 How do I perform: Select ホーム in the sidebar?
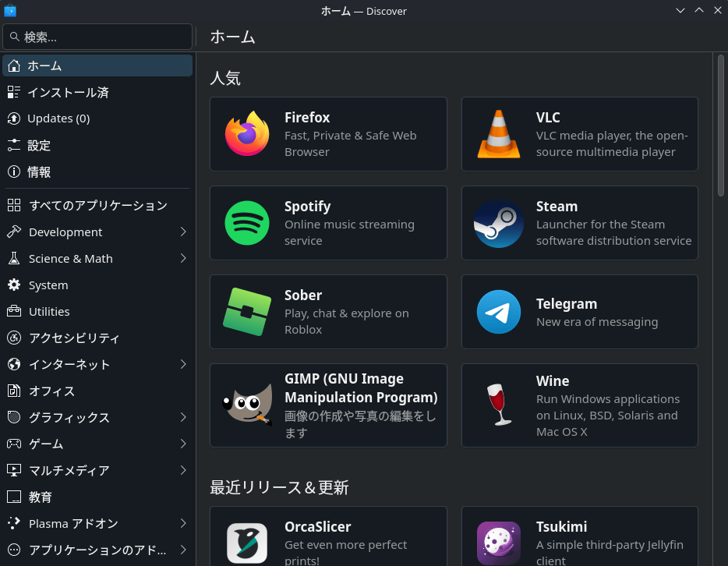click(x=97, y=65)
